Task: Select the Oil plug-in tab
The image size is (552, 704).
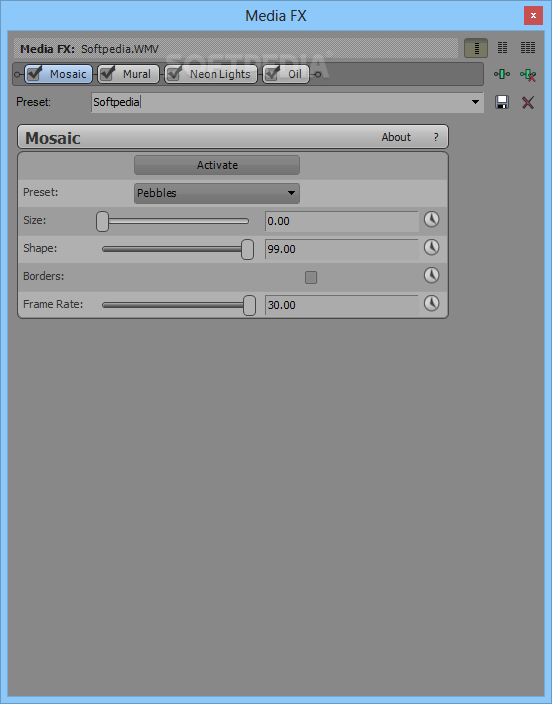Action: [286, 74]
